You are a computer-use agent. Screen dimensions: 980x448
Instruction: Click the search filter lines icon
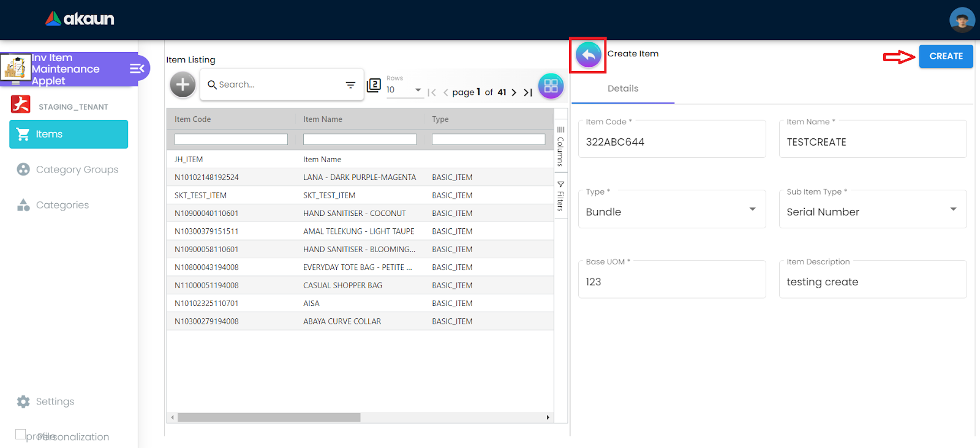click(350, 85)
